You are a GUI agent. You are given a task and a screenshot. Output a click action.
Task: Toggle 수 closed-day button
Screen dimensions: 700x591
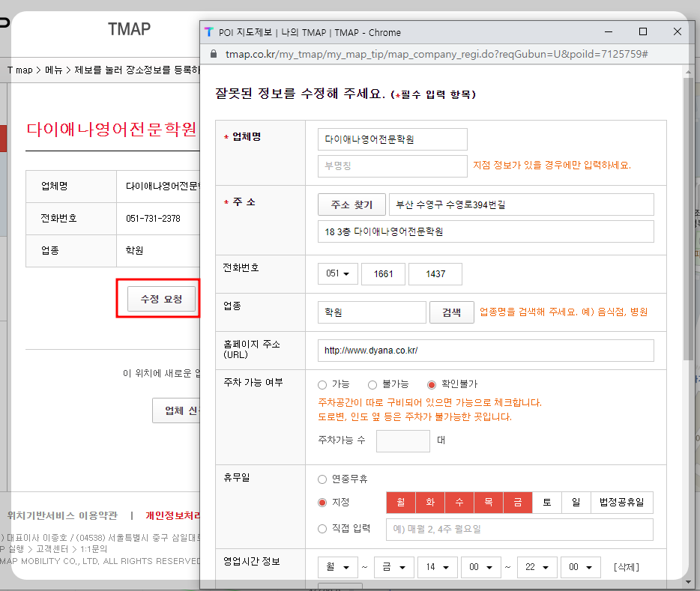tap(459, 503)
